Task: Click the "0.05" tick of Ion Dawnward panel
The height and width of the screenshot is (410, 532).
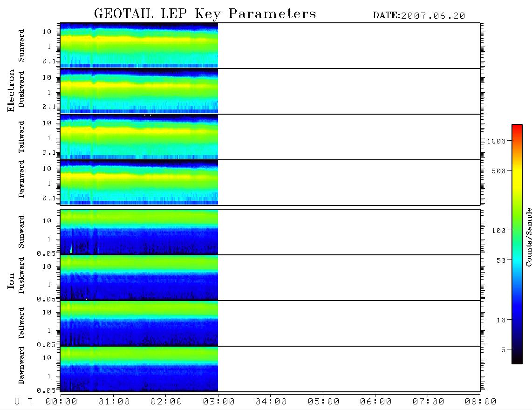Action: [x=46, y=390]
